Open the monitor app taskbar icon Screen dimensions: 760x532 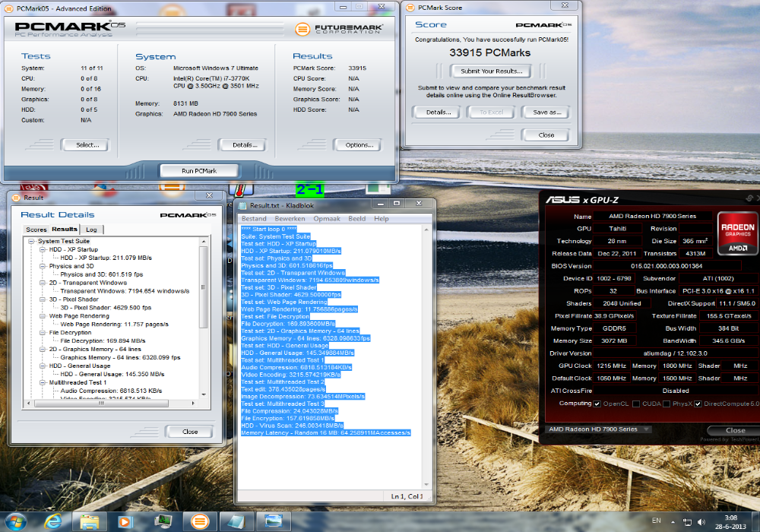163,521
